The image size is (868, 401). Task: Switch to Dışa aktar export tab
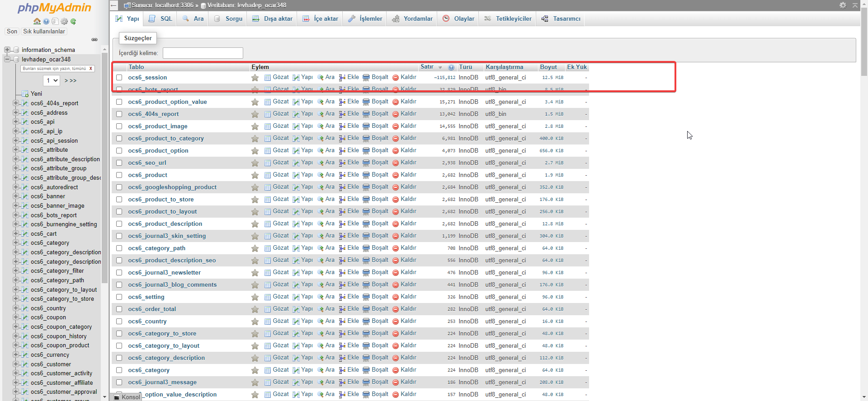click(272, 19)
